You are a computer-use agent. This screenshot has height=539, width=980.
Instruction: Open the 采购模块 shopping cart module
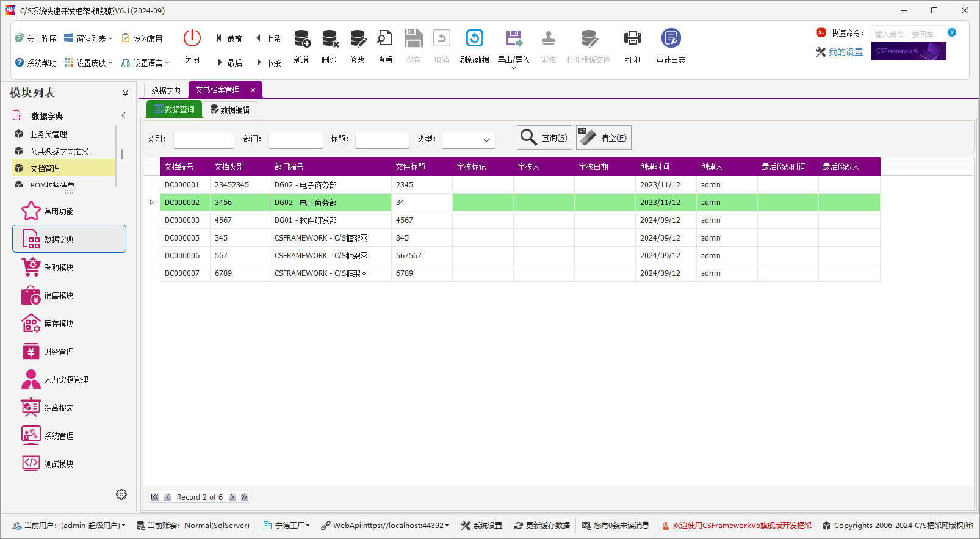[69, 267]
